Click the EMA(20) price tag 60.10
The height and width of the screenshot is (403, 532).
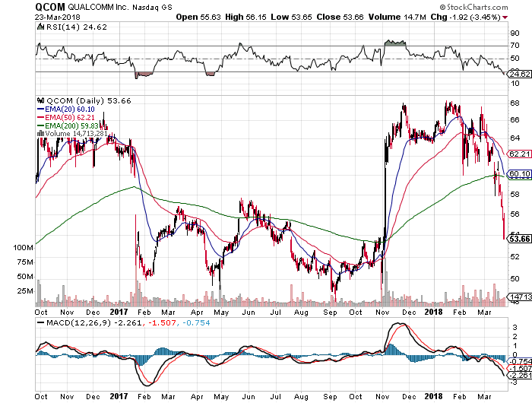pos(519,174)
